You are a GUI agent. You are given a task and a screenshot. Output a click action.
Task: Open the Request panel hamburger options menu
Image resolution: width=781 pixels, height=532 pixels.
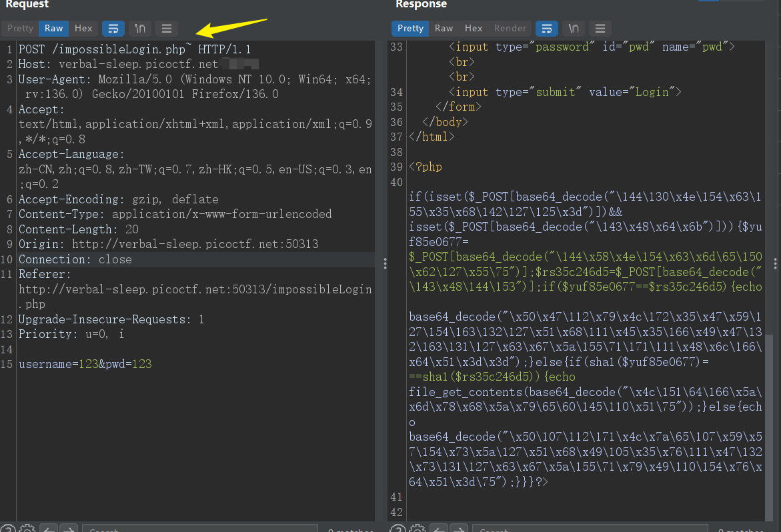pos(167,29)
